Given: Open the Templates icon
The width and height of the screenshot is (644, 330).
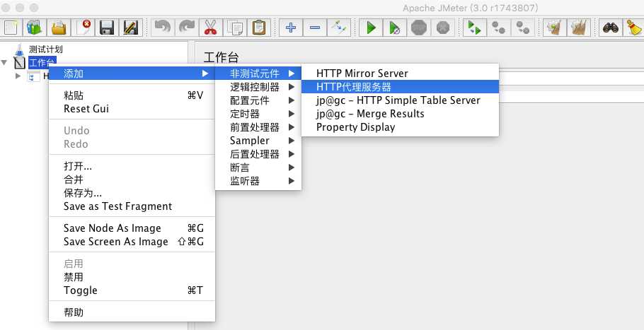Looking at the screenshot, I should (x=35, y=28).
